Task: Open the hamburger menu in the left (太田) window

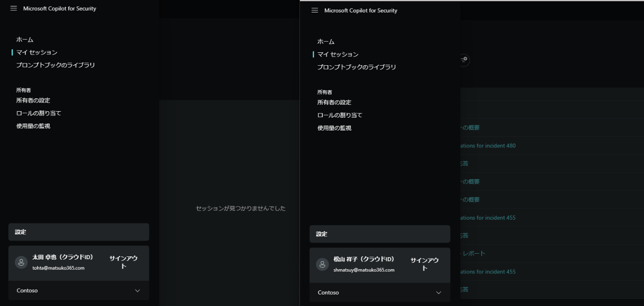Action: tap(13, 8)
